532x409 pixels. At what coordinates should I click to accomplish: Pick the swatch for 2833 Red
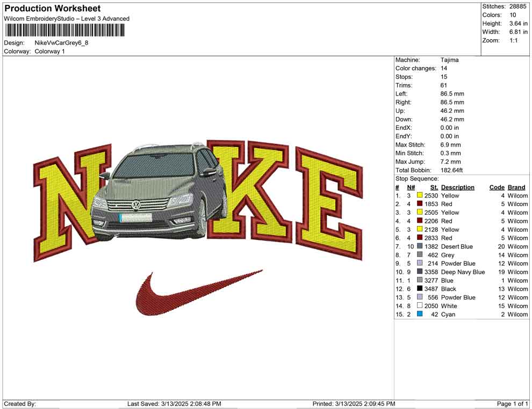click(420, 238)
